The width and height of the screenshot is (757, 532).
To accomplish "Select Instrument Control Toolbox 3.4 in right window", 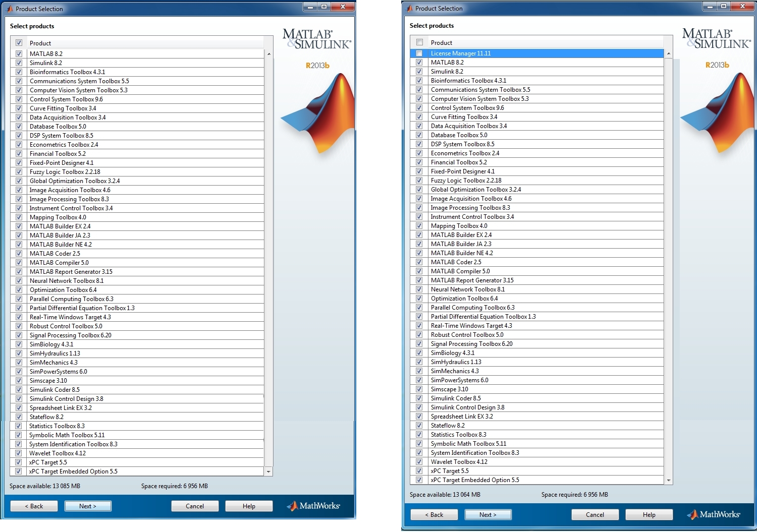I will click(x=537, y=217).
